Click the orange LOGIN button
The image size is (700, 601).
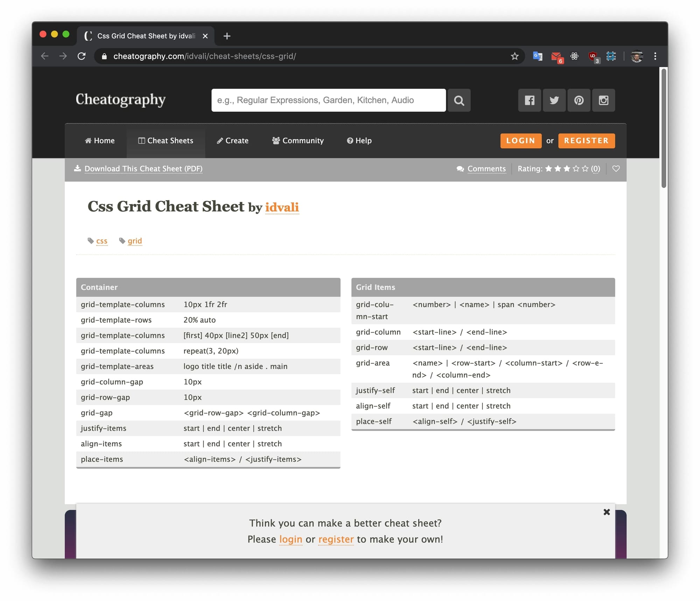pos(520,141)
